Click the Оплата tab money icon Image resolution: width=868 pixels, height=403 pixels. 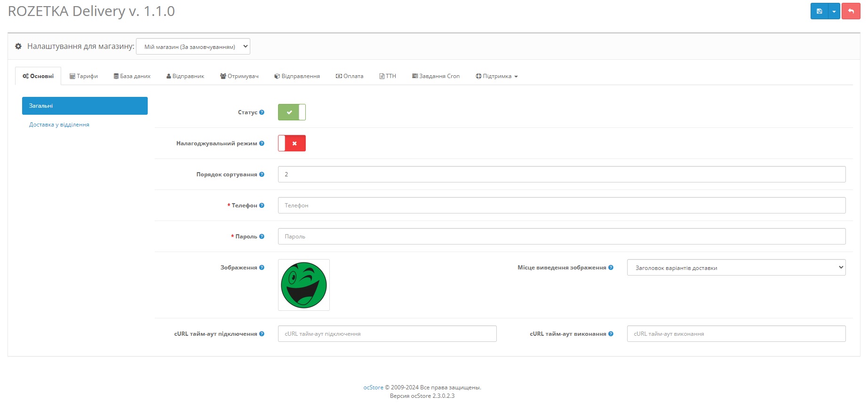(x=339, y=76)
